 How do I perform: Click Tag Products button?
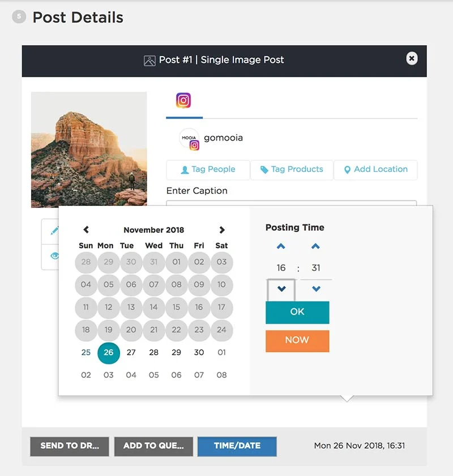point(292,169)
